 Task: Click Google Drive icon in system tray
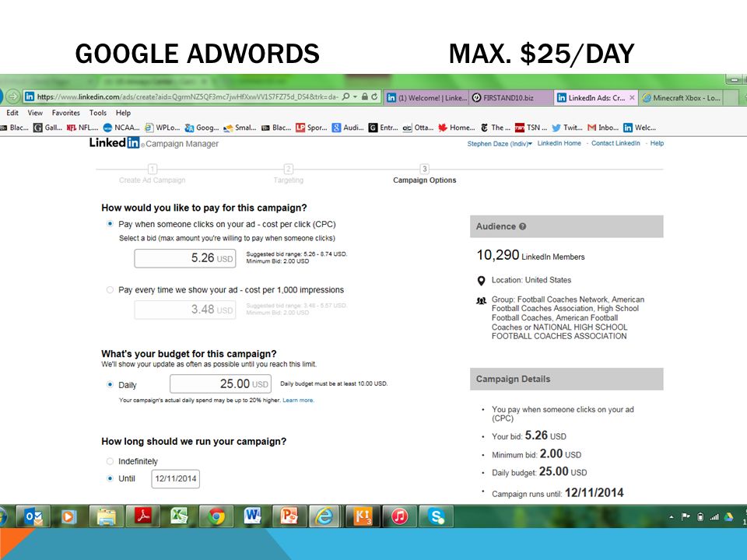pyautogui.click(x=728, y=516)
